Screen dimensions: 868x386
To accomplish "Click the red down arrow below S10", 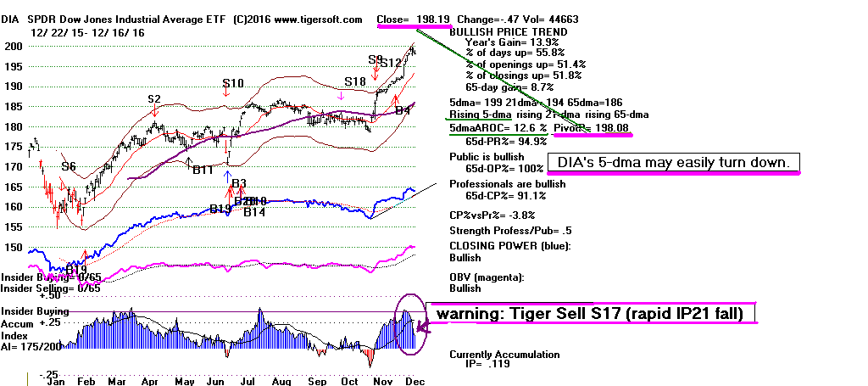I will click(x=227, y=96).
